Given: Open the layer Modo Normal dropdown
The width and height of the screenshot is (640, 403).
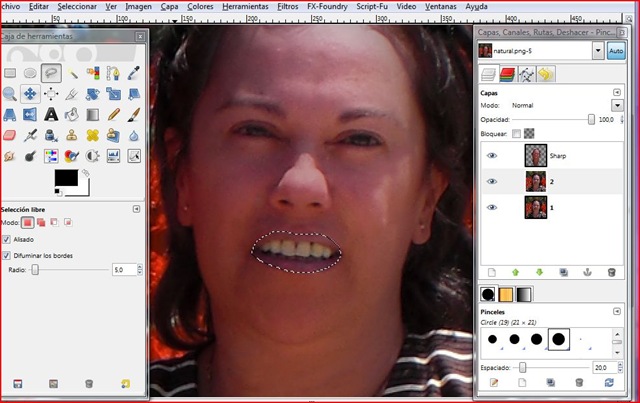Looking at the screenshot, I should pyautogui.click(x=617, y=105).
